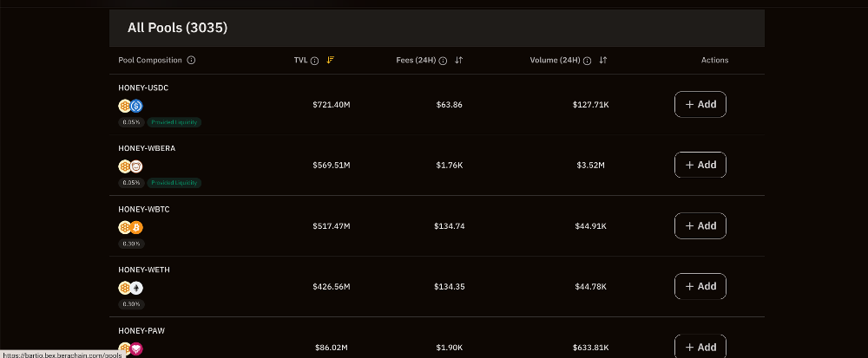The width and height of the screenshot is (868, 358).
Task: Click HONEY token icon in HONEY-USDC row
Action: (x=125, y=106)
